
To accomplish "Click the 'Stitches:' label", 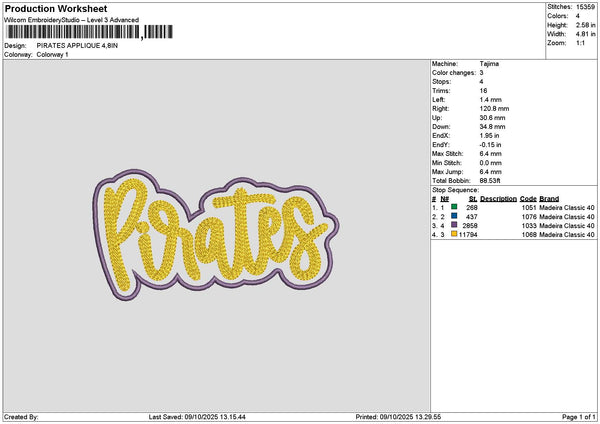I will (x=559, y=7).
